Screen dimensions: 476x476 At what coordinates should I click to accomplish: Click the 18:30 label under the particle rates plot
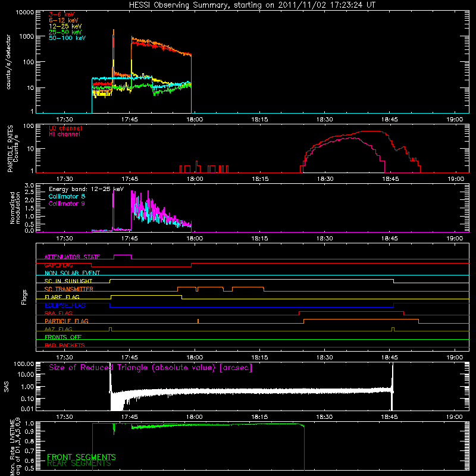(x=325, y=179)
